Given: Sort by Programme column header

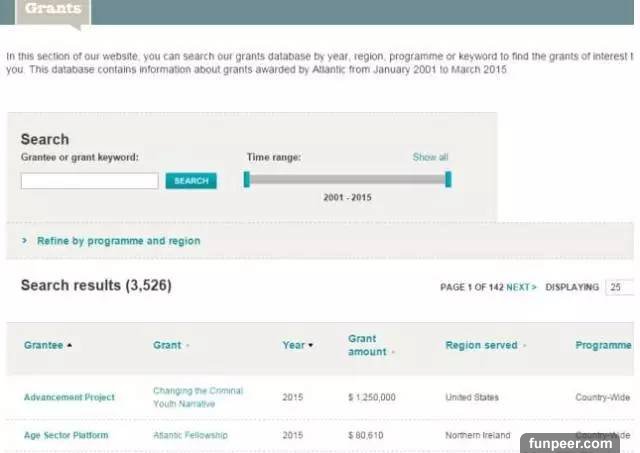Looking at the screenshot, I should [x=603, y=345].
